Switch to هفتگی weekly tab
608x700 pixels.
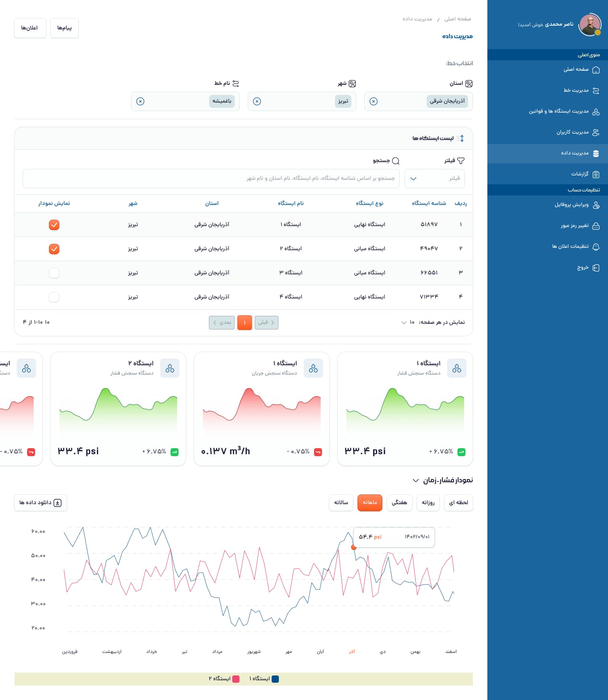[x=399, y=503]
